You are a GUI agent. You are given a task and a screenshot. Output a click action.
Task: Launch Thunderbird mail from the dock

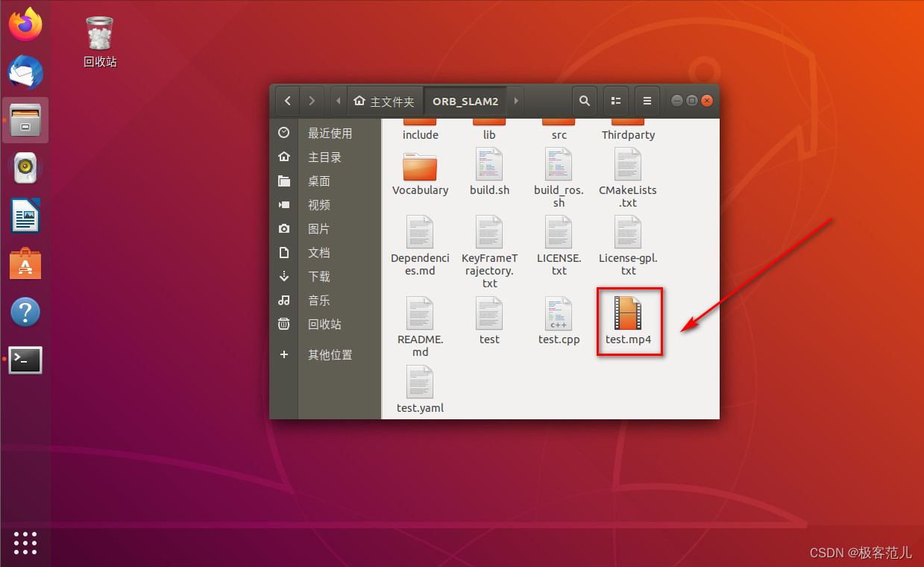pyautogui.click(x=25, y=72)
